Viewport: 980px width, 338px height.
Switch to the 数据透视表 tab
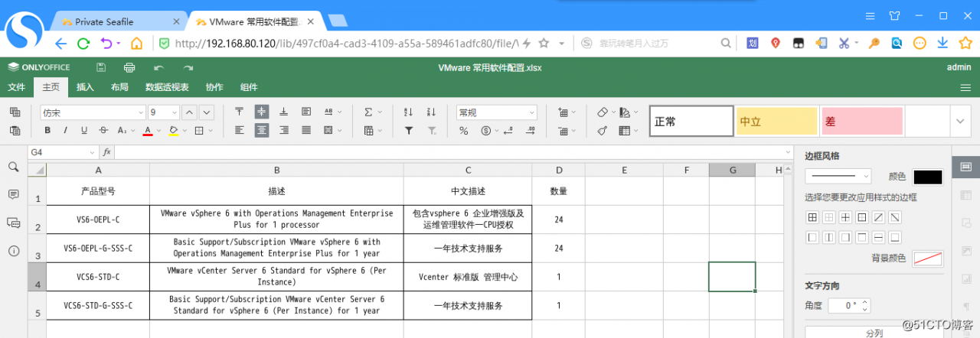pos(167,87)
